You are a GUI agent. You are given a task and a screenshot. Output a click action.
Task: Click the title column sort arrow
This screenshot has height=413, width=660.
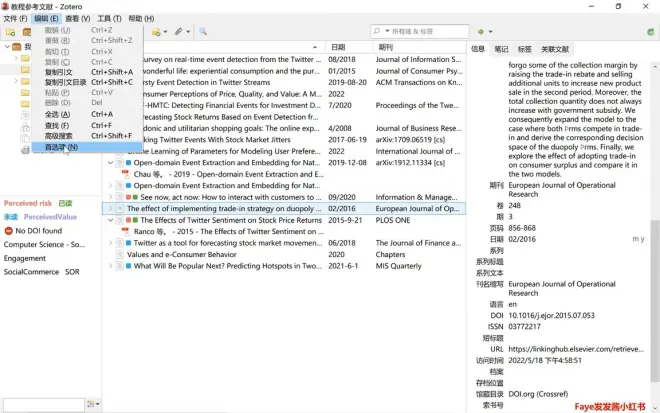pos(315,47)
